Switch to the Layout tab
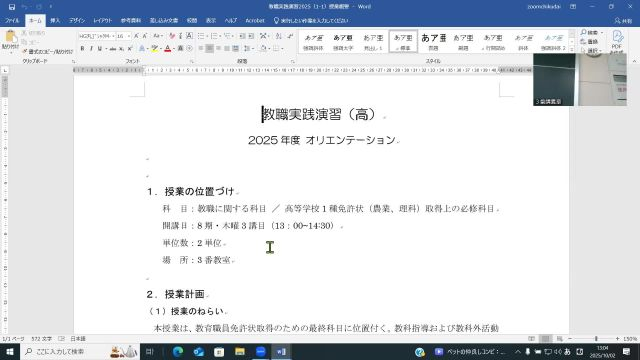This screenshot has width=640, height=360. click(x=102, y=20)
